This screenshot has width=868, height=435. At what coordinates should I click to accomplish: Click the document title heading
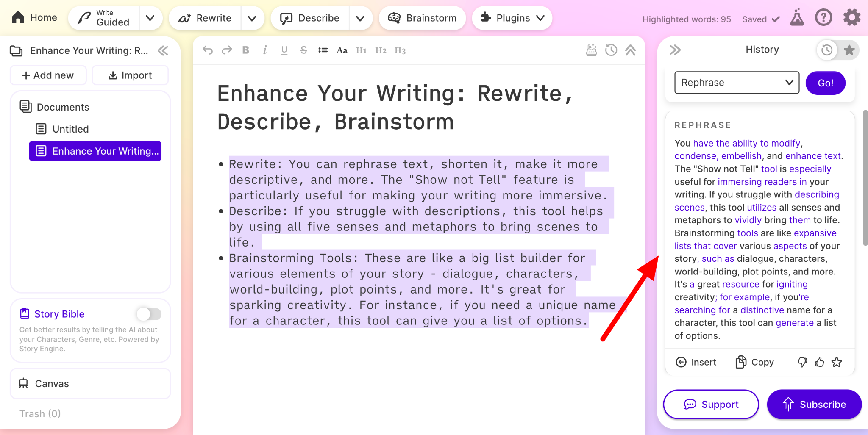pyautogui.click(x=395, y=108)
